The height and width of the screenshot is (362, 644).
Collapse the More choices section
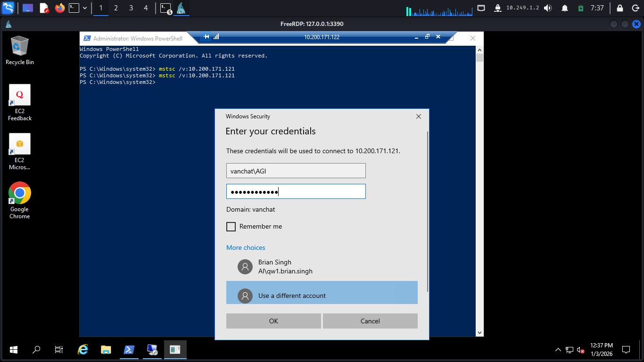coord(246,247)
